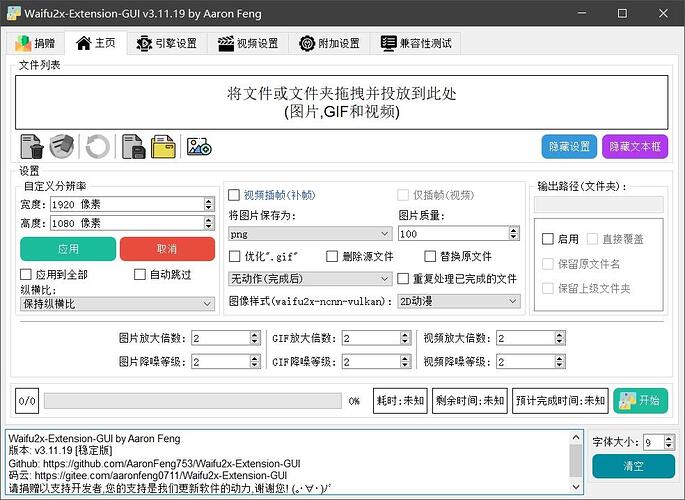The height and width of the screenshot is (500, 685).
Task: Click the GIF放大倍数 spinner arrows
Action: pyautogui.click(x=405, y=338)
